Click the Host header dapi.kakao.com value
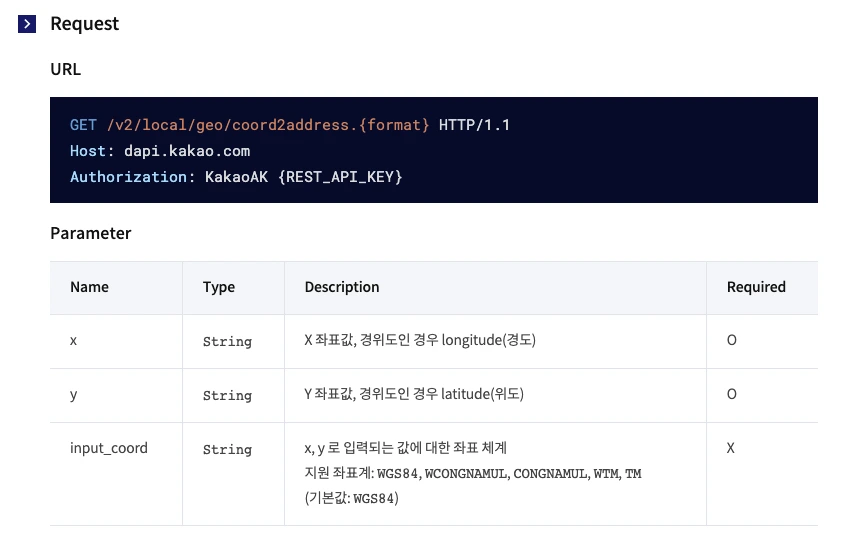Screen dimensions: 850x536 pos(187,151)
